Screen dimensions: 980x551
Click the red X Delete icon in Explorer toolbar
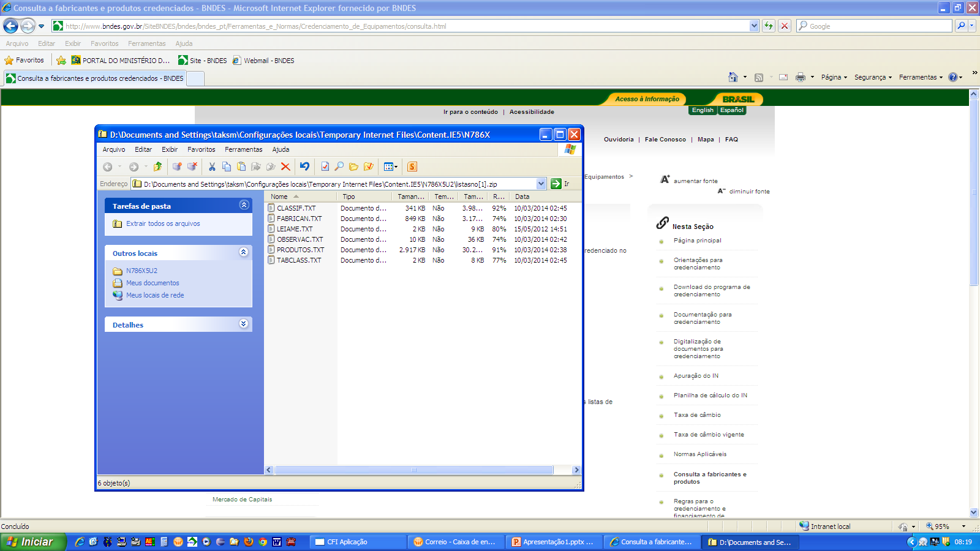pos(285,167)
